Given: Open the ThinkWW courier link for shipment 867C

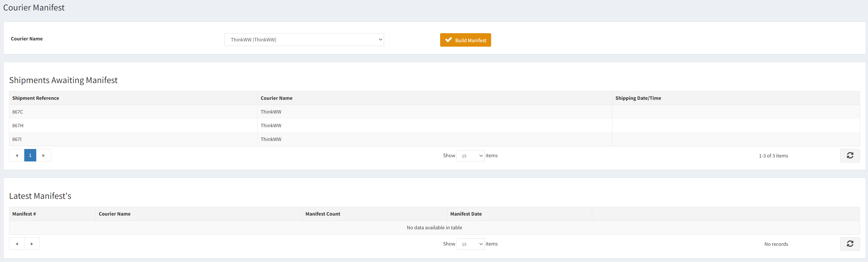Looking at the screenshot, I should pos(271,112).
